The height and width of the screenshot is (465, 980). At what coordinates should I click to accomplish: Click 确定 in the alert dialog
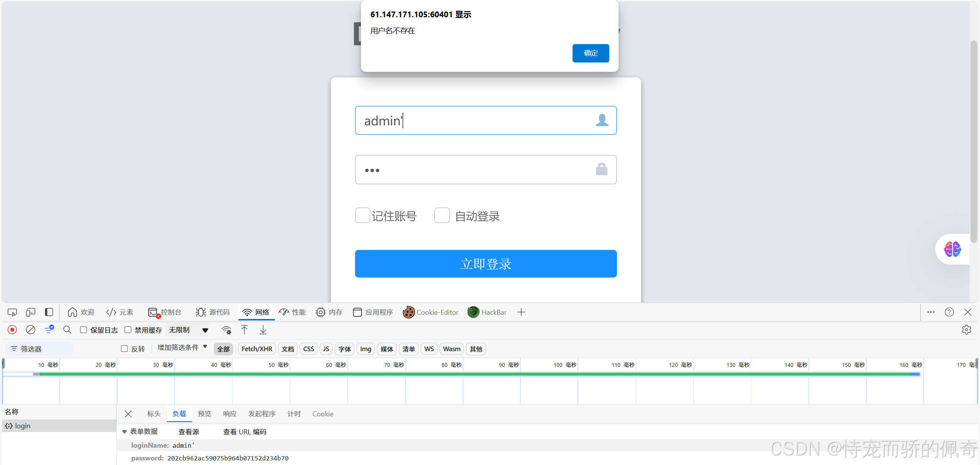[x=590, y=53]
